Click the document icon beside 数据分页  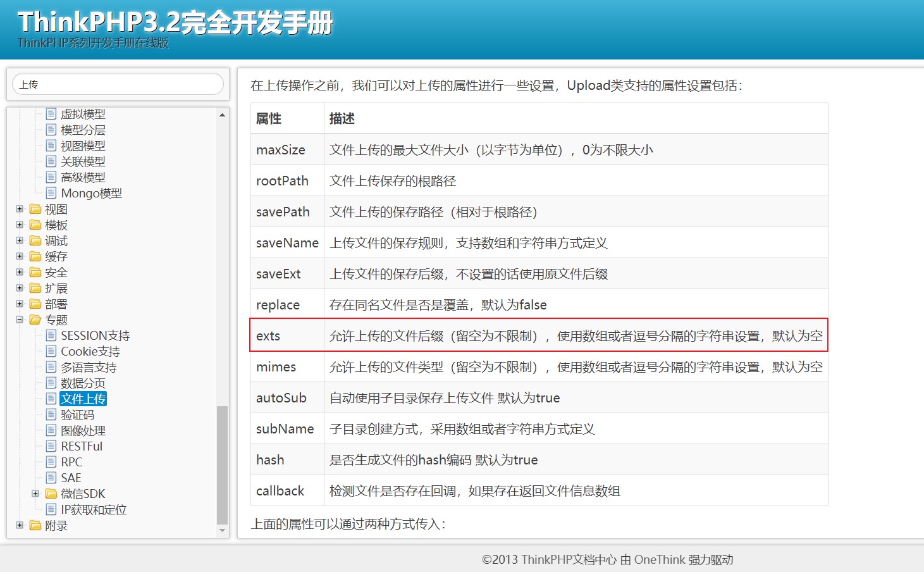pos(51,383)
